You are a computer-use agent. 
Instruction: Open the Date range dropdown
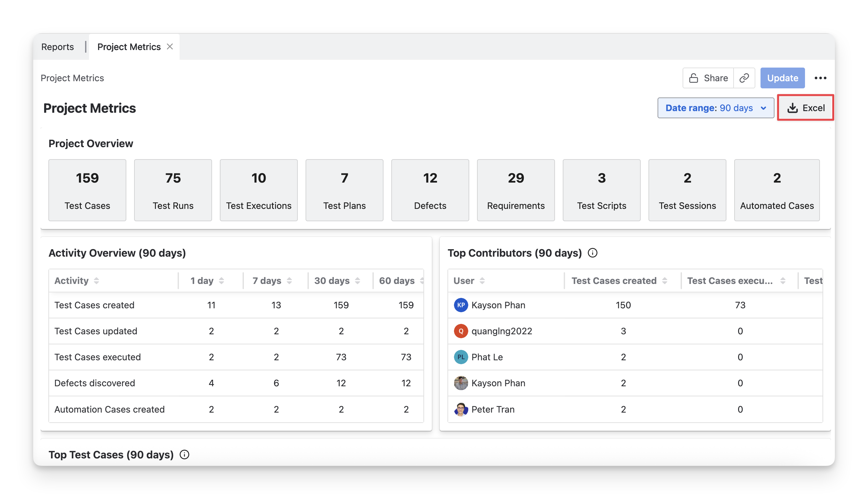(x=715, y=108)
